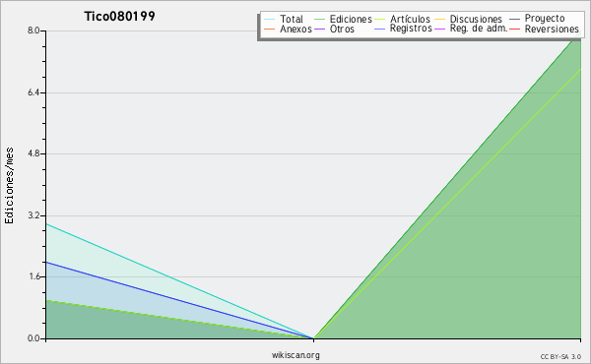This screenshot has width=591, height=364.
Task: Click the 4.8 y-axis tick label
Action: coord(33,153)
